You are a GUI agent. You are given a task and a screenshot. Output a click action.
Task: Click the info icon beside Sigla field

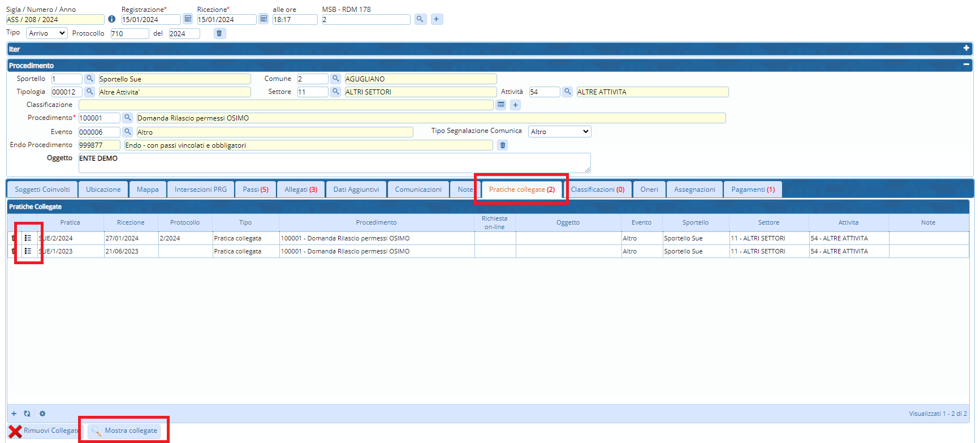[x=111, y=19]
